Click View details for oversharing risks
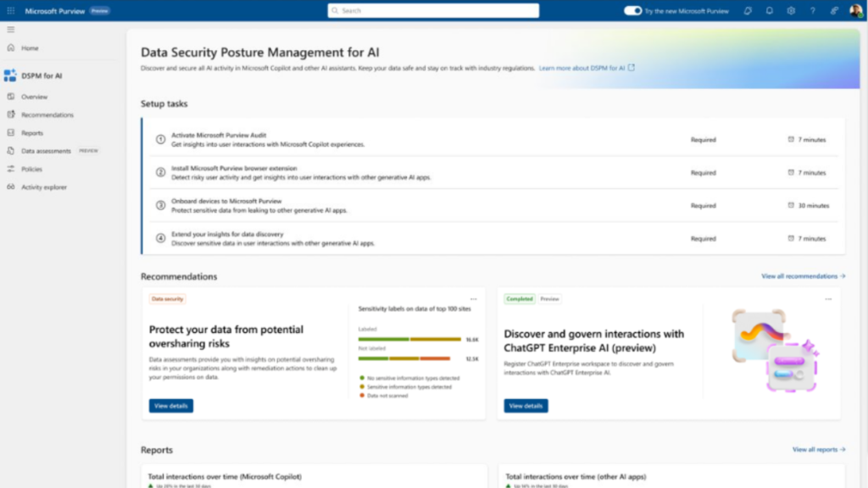The image size is (868, 488). (171, 406)
